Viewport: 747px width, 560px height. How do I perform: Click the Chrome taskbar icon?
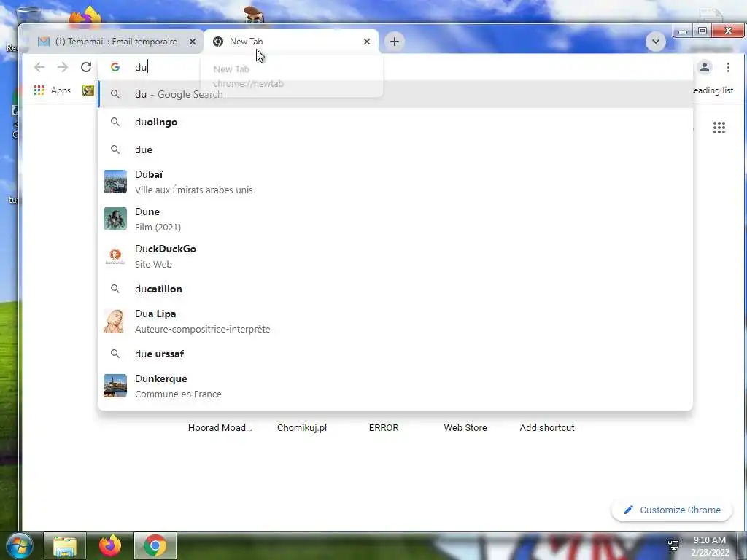tap(155, 545)
